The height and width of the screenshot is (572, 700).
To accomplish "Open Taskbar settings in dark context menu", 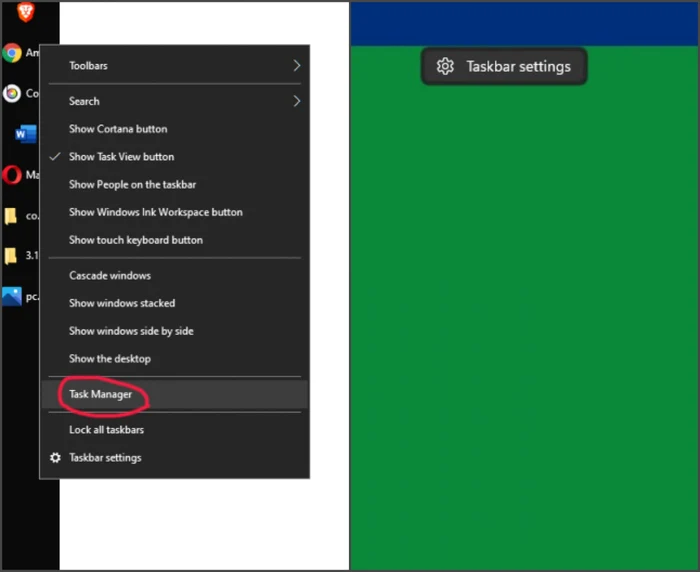I will [175, 458].
